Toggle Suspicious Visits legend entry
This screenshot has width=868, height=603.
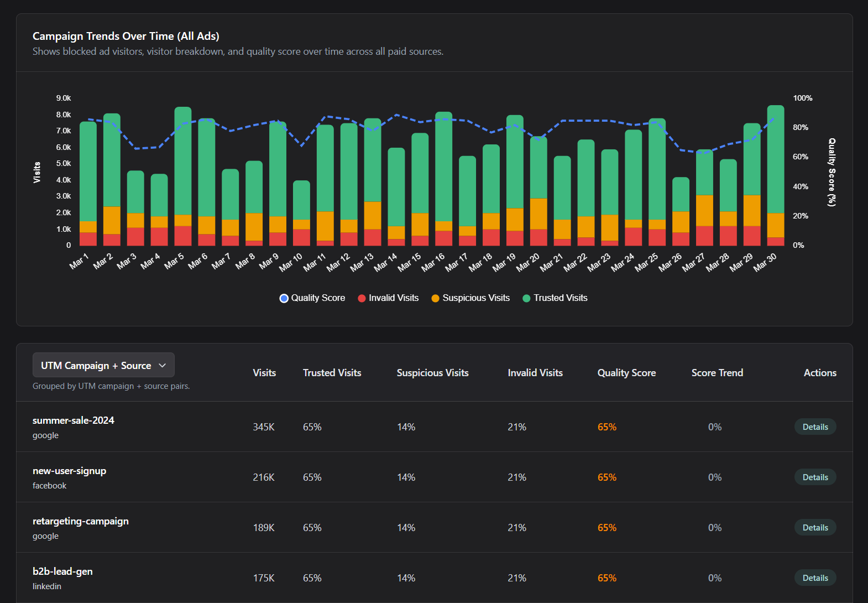pos(470,298)
